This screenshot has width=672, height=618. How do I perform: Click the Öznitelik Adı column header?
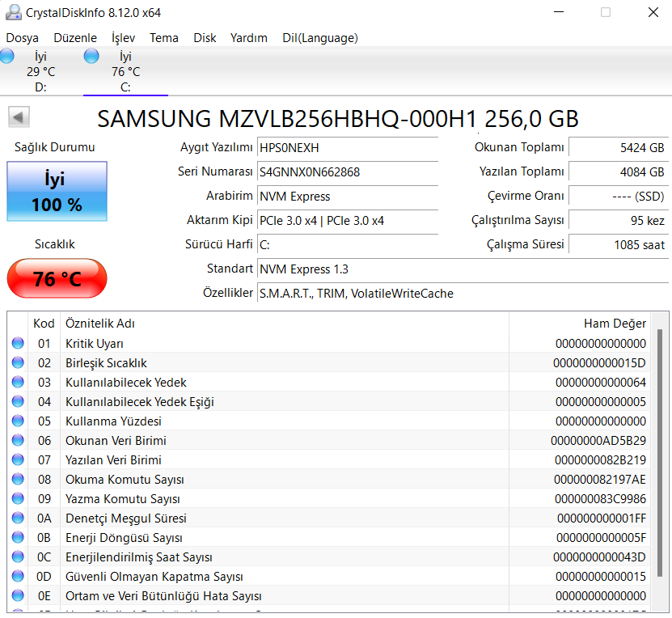pos(284,323)
